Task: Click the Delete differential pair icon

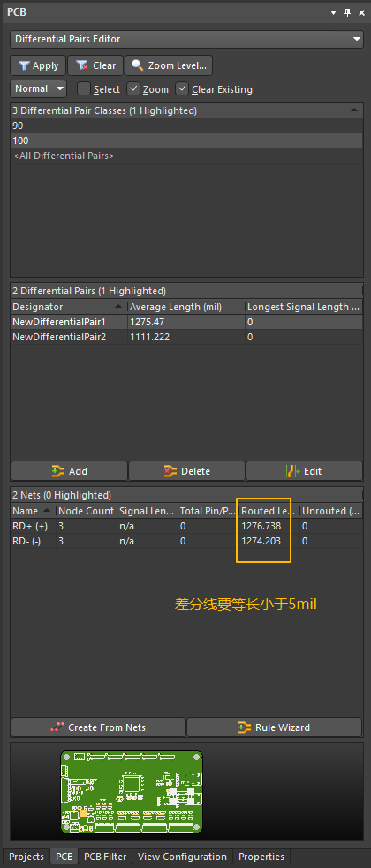Action: pyautogui.click(x=170, y=471)
